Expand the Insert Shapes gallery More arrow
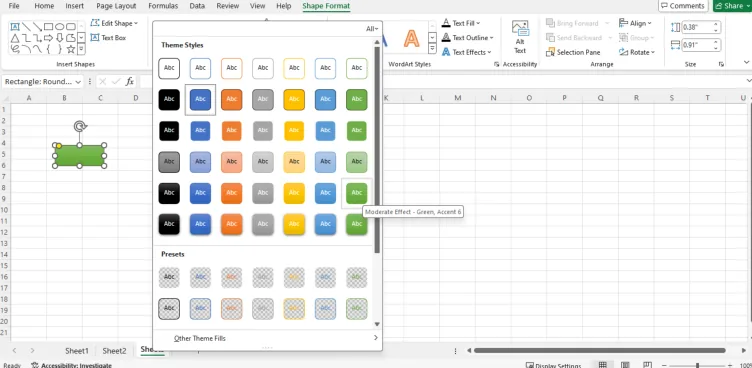 pos(81,49)
